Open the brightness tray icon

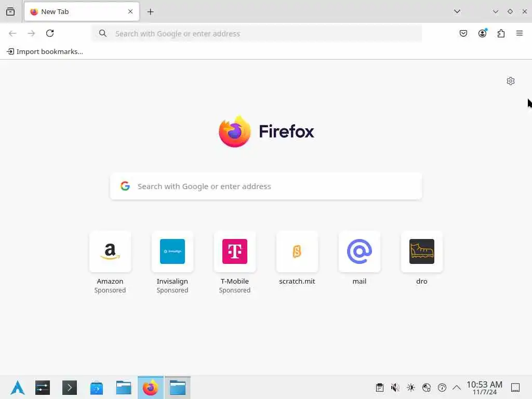tap(410, 388)
